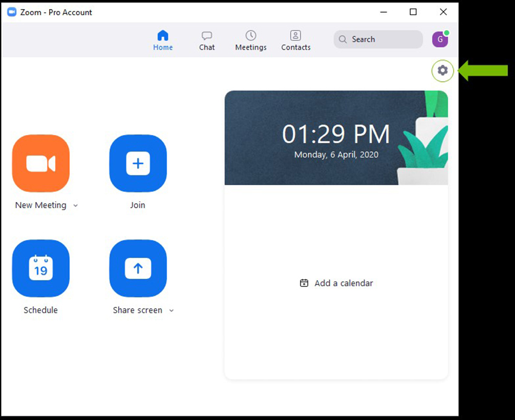Click the Join plus icon

click(138, 163)
